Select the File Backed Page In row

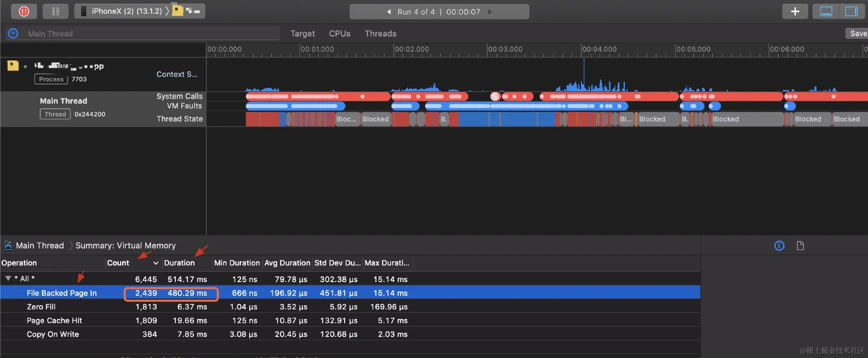click(x=350, y=293)
